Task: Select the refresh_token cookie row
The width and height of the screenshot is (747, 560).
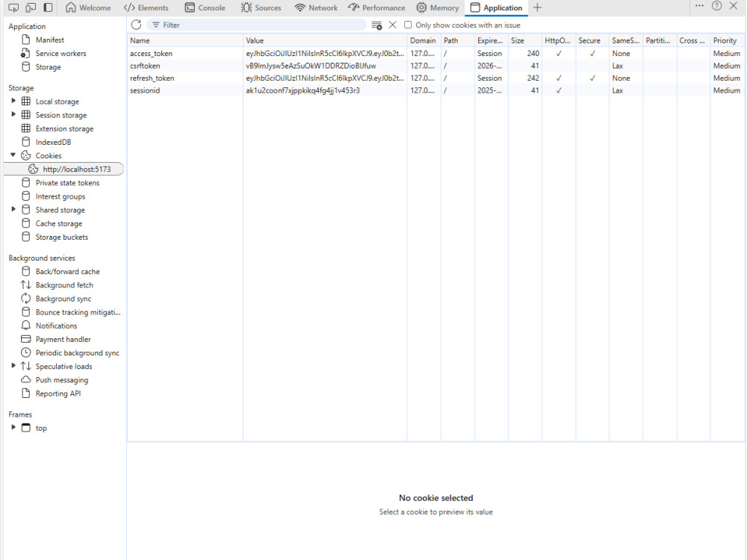Action: [436, 78]
